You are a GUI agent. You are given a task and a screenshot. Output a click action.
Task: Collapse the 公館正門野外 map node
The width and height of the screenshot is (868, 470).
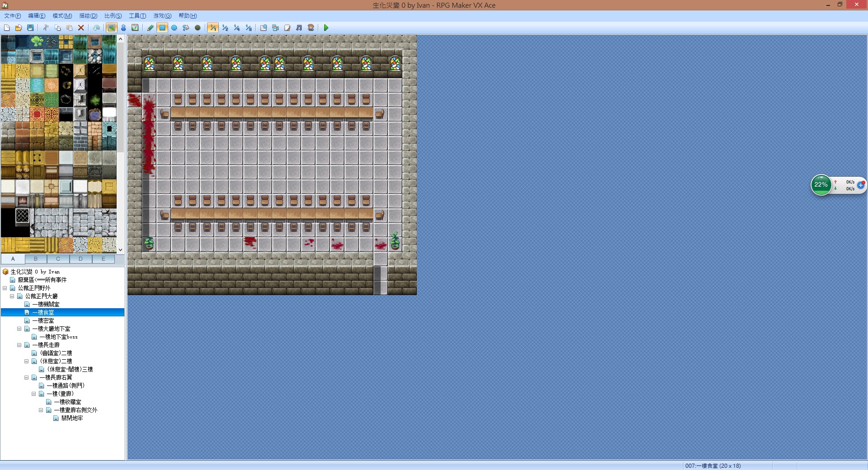pos(5,288)
